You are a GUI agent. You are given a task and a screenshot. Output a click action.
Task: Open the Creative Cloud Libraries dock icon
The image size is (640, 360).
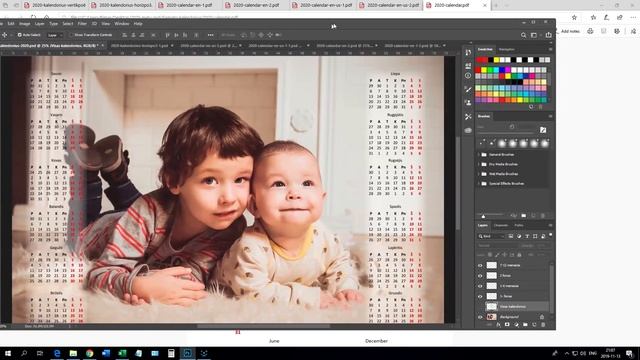point(468,130)
